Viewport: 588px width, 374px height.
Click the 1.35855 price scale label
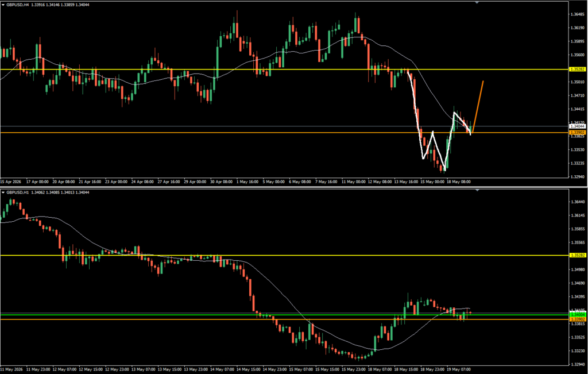[577, 229]
